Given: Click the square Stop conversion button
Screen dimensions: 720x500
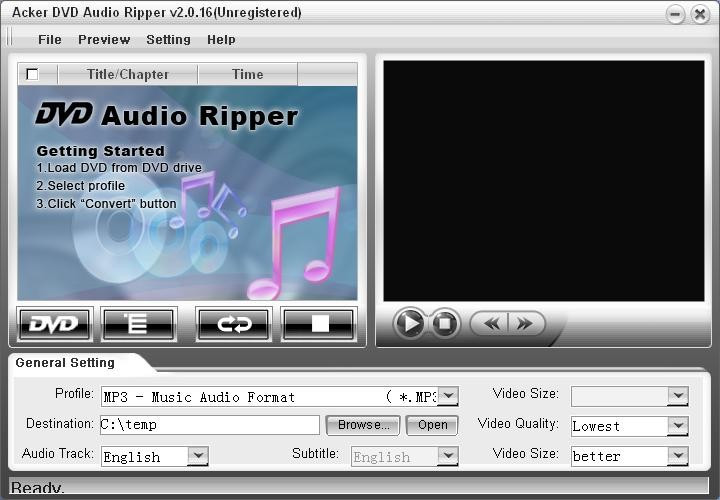Looking at the screenshot, I should (x=319, y=324).
